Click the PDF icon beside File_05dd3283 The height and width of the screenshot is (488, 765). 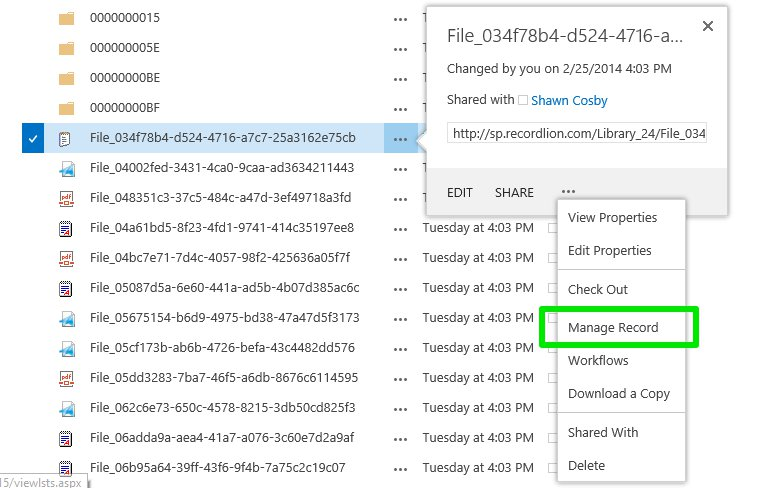point(66,378)
